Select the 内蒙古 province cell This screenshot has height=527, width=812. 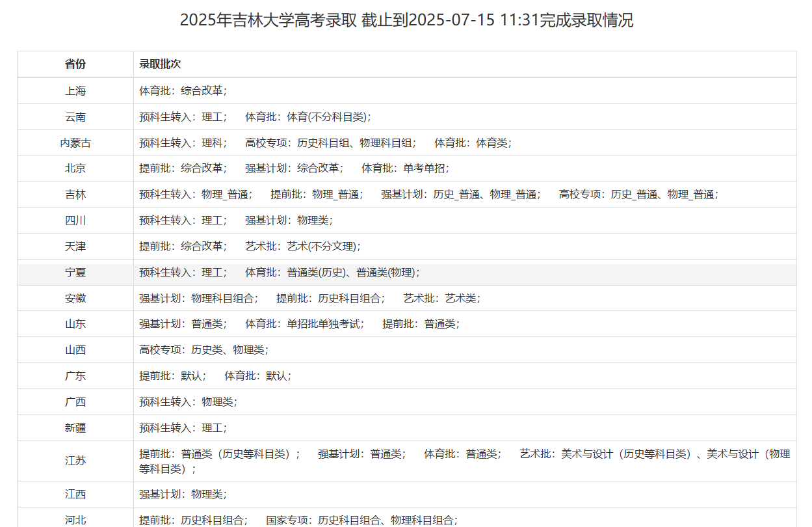(75, 142)
